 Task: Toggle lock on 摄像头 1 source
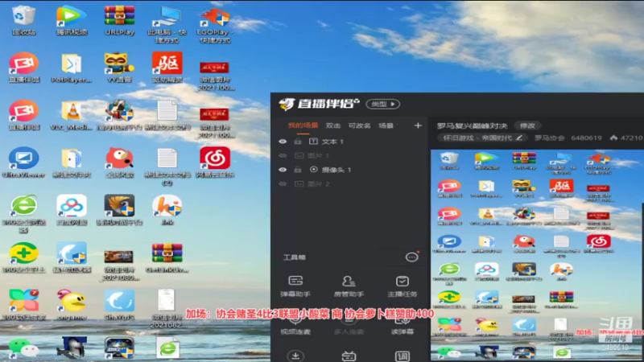pos(298,170)
